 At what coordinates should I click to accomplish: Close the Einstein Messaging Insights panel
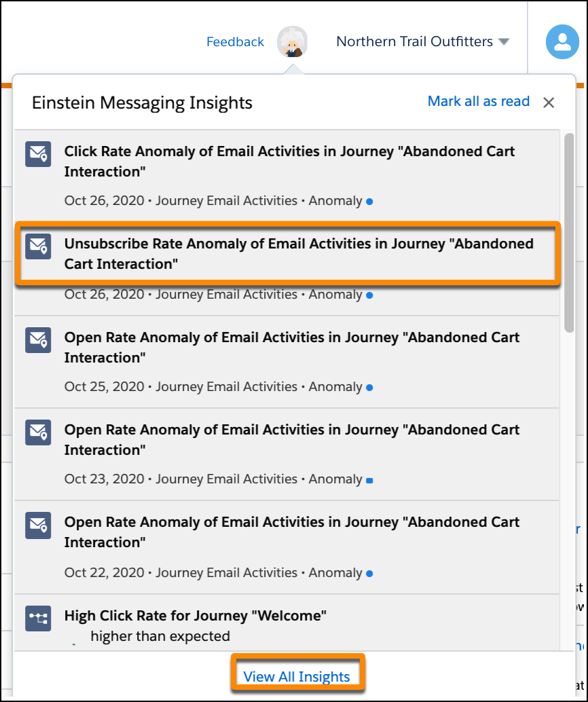pos(549,102)
